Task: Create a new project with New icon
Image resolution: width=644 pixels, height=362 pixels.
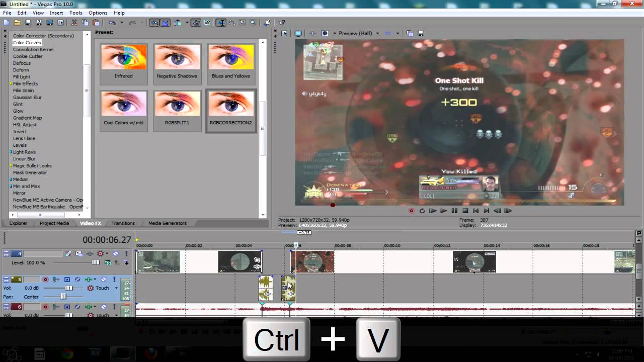Action: click(x=6, y=23)
